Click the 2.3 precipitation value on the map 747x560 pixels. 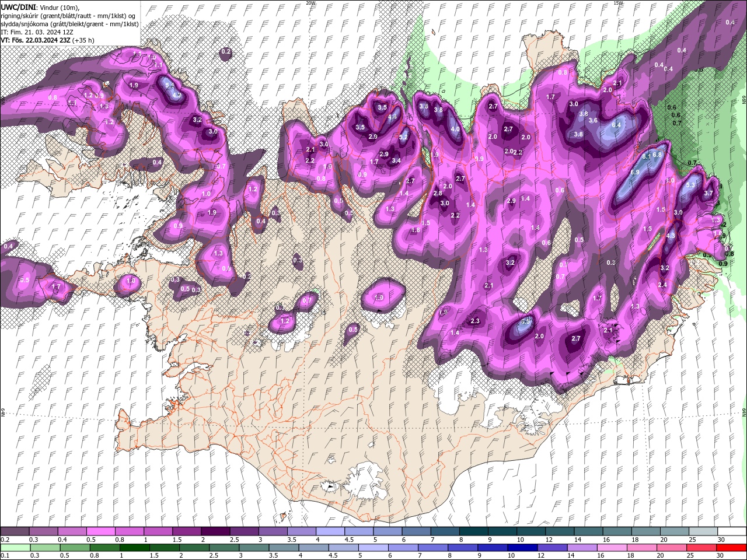475,321
